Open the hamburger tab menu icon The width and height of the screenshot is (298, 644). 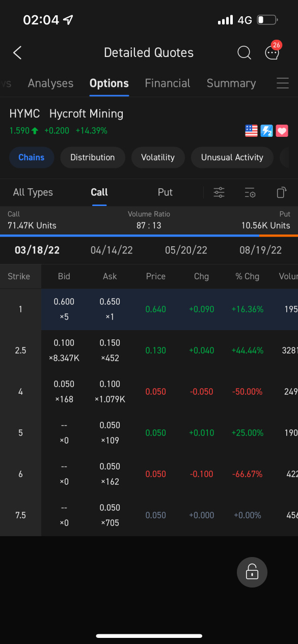click(x=283, y=83)
